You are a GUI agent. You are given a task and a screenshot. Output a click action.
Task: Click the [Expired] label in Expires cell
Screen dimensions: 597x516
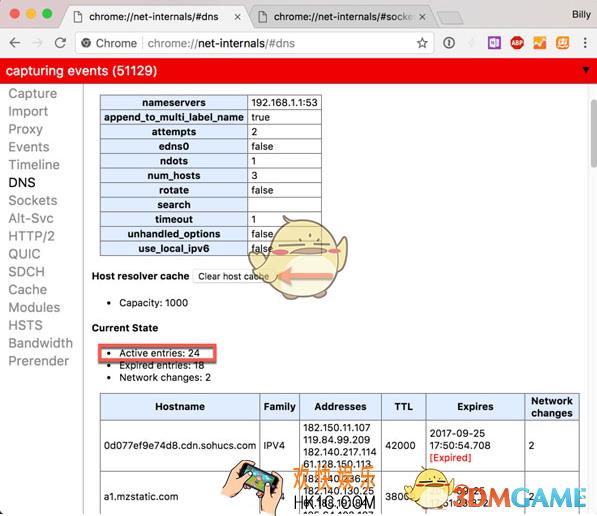450,457
